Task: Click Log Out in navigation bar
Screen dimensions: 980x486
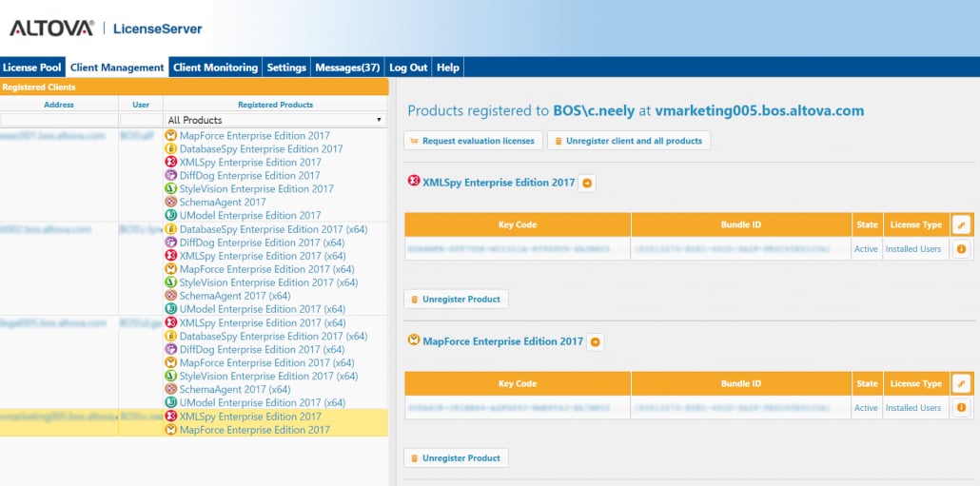Action: pos(408,68)
